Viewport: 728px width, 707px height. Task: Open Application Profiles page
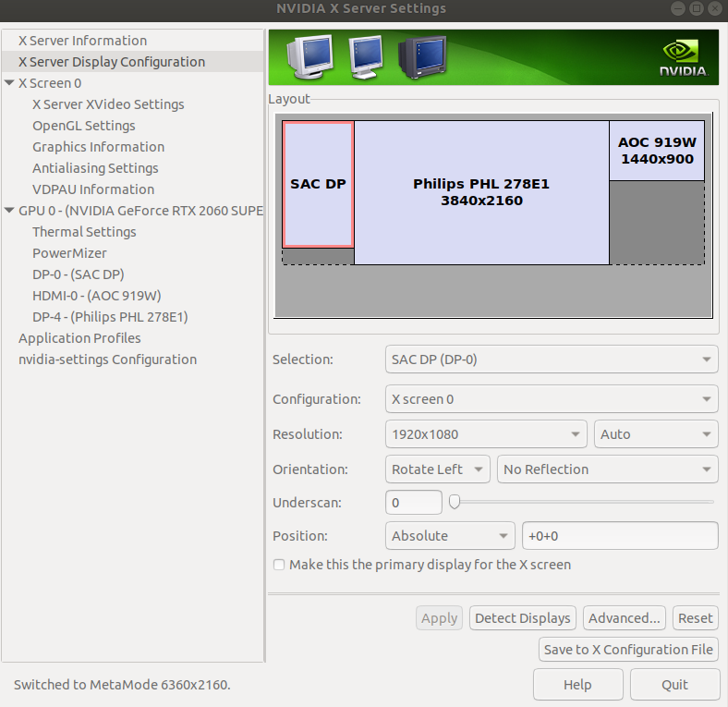click(79, 338)
